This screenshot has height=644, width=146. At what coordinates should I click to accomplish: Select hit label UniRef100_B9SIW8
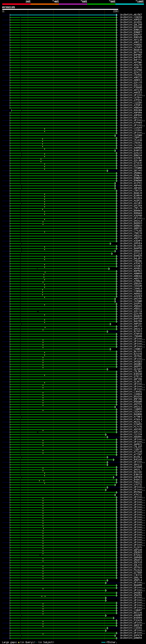pyautogui.click(x=131, y=27)
